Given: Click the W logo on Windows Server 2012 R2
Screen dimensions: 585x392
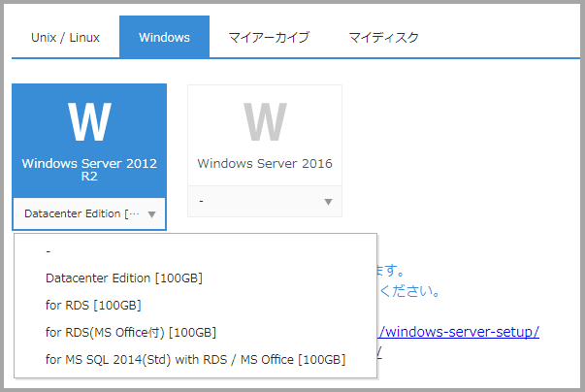Looking at the screenshot, I should pyautogui.click(x=89, y=122).
